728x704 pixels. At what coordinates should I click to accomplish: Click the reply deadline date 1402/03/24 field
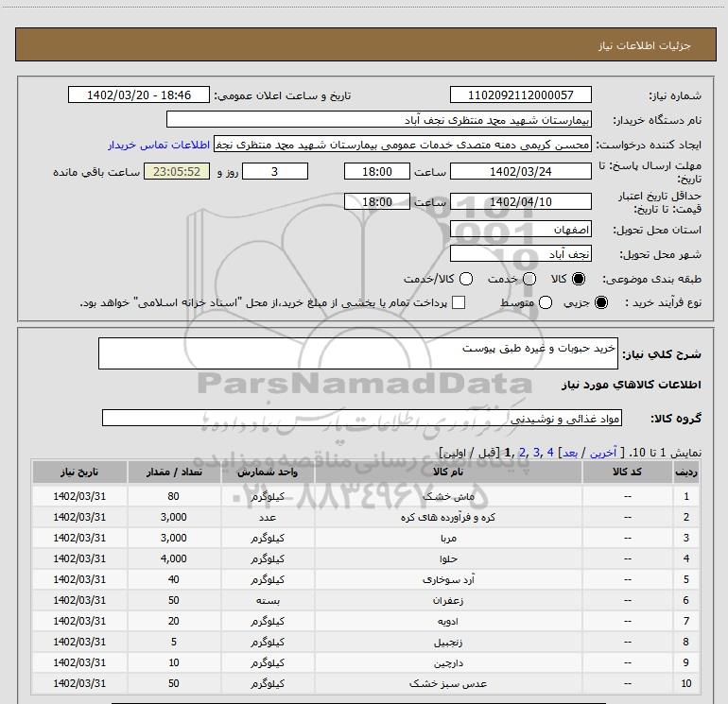click(520, 171)
